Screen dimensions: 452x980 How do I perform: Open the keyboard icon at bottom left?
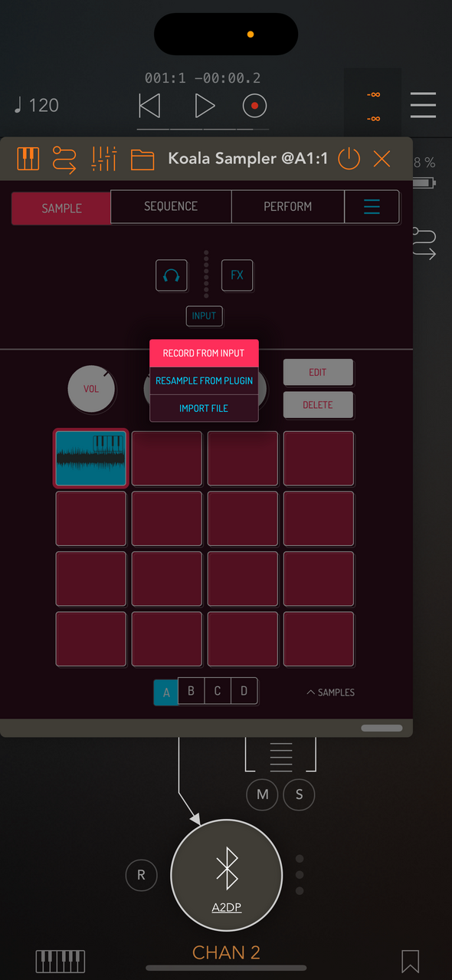click(x=61, y=962)
